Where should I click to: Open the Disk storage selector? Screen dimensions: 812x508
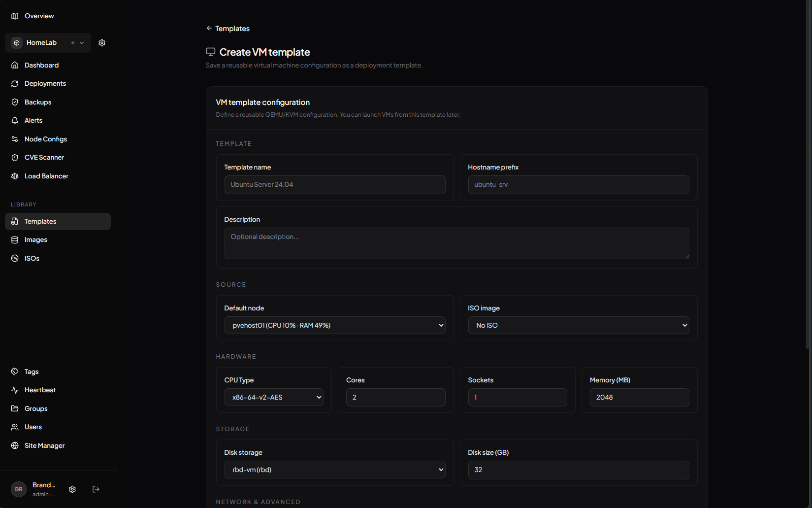(335, 470)
